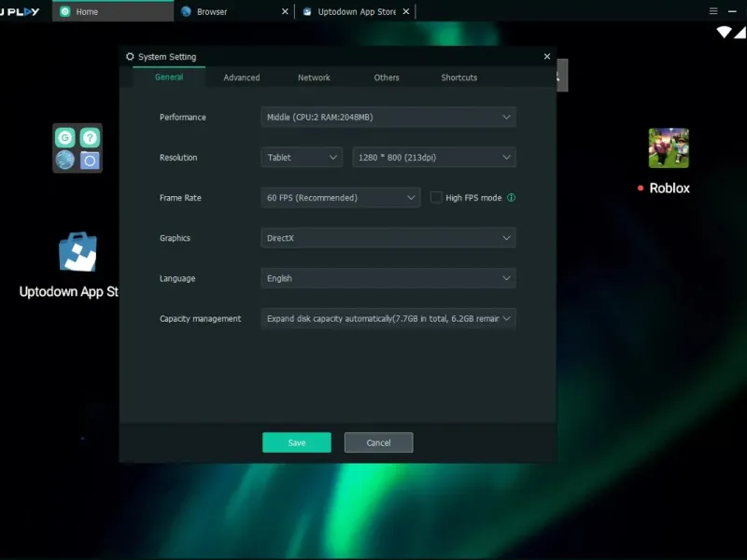Minimize the emulator window
The height and width of the screenshot is (560, 747).
tap(732, 11)
